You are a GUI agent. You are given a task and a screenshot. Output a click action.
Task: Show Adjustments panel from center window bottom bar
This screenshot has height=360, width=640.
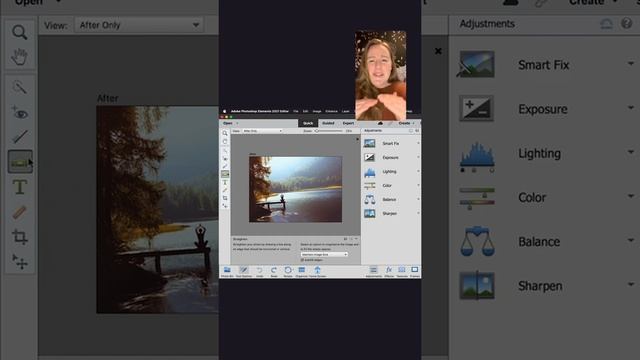373,271
